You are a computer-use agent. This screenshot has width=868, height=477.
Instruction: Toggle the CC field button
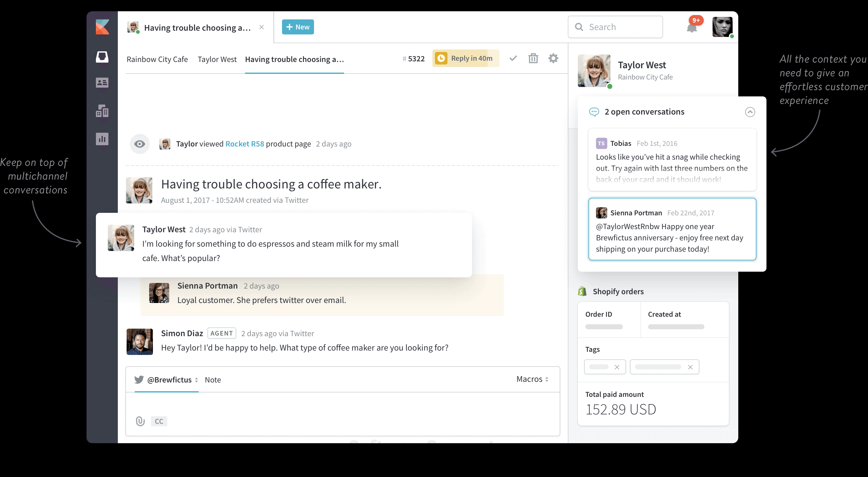click(159, 421)
